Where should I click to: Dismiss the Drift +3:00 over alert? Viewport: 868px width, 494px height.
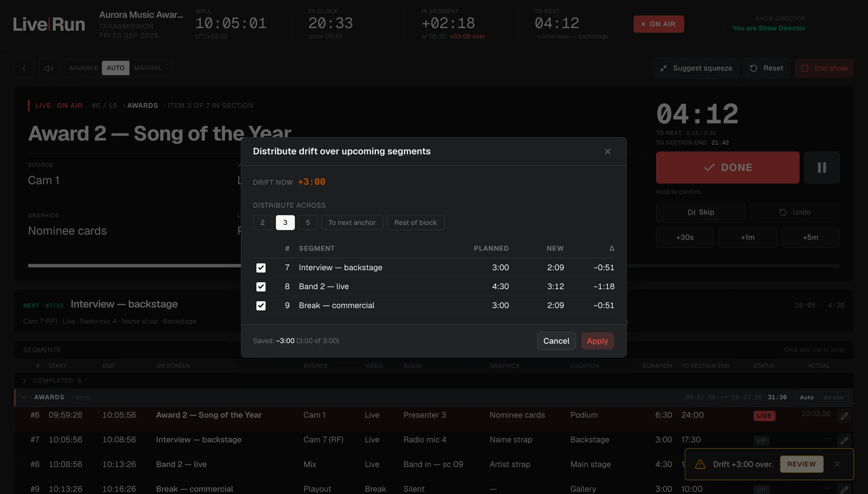click(837, 464)
